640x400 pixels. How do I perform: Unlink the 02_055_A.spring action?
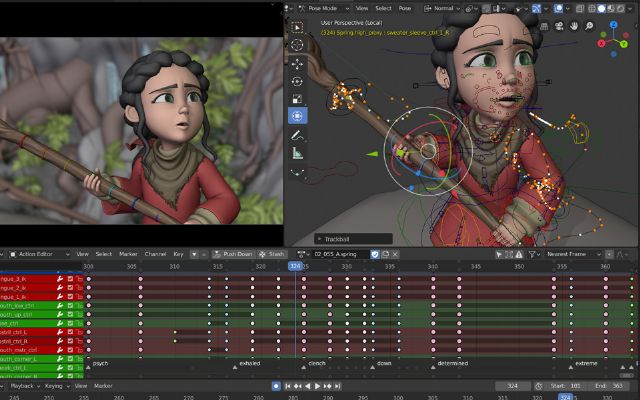click(x=395, y=254)
